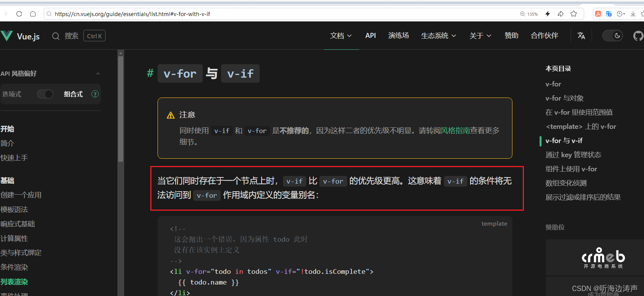Jump to 'v-for 与 v-if' in outline
This screenshot has height=296, width=644.
[564, 141]
